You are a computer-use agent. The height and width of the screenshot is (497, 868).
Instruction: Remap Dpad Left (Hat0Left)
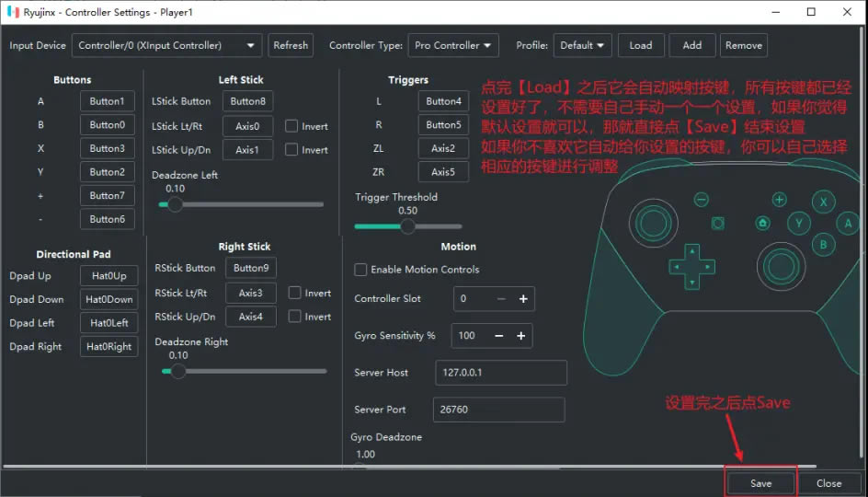pyautogui.click(x=109, y=323)
